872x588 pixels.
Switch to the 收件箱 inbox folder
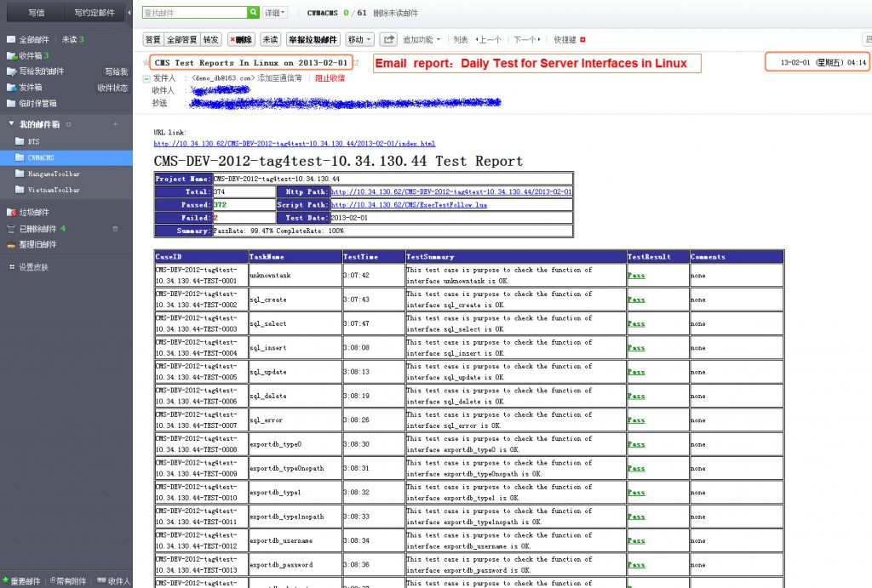[x=30, y=55]
